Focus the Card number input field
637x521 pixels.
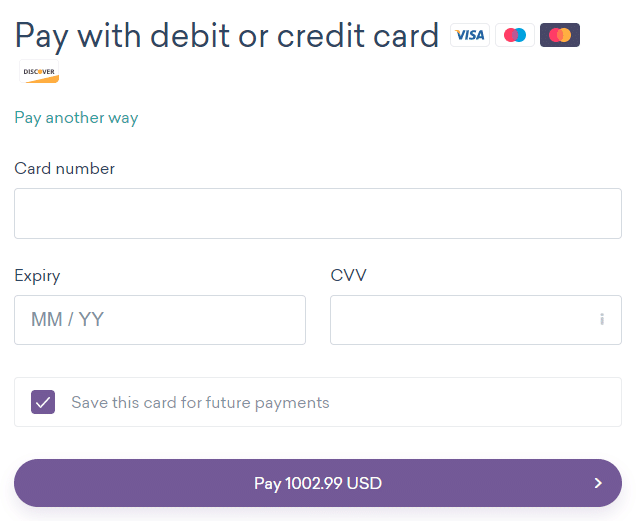click(318, 213)
